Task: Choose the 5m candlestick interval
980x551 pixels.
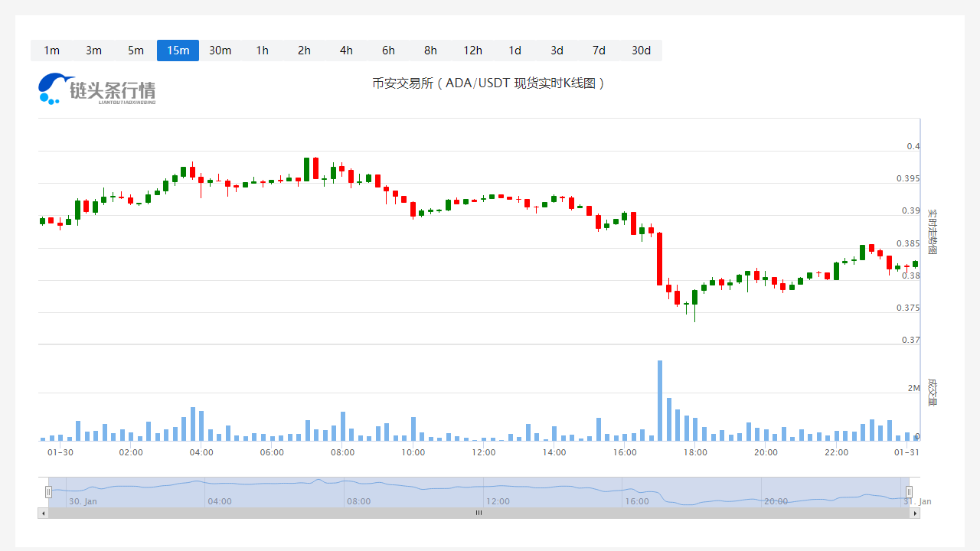Action: point(136,51)
